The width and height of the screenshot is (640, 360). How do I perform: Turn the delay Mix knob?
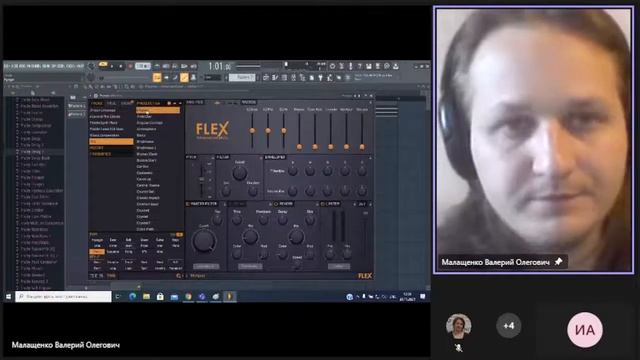coord(250,236)
